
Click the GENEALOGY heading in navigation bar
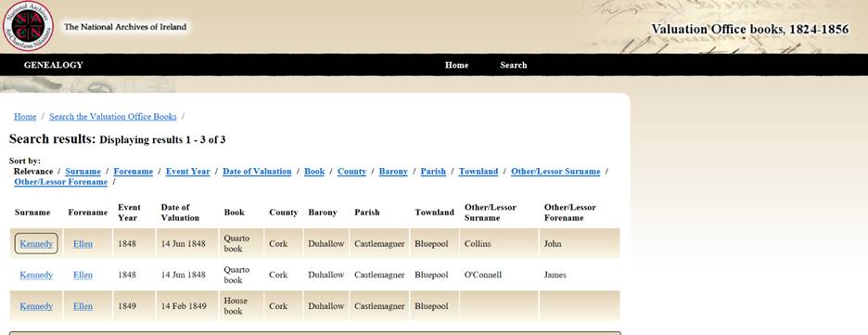click(53, 65)
